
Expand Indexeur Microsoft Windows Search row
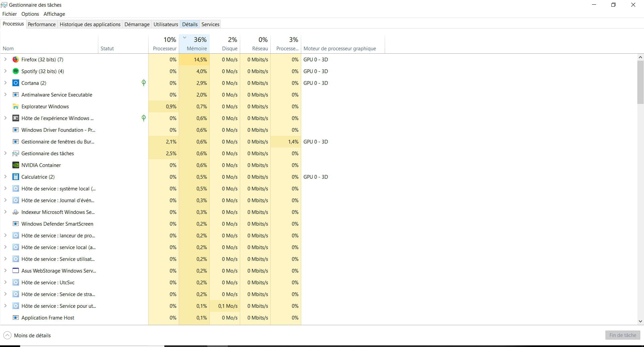pos(5,212)
